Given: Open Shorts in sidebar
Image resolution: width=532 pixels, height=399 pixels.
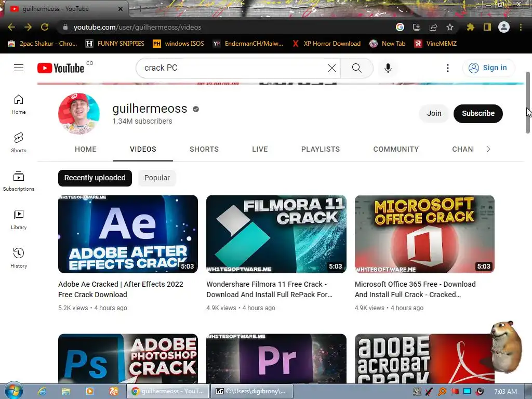Looking at the screenshot, I should tap(19, 142).
